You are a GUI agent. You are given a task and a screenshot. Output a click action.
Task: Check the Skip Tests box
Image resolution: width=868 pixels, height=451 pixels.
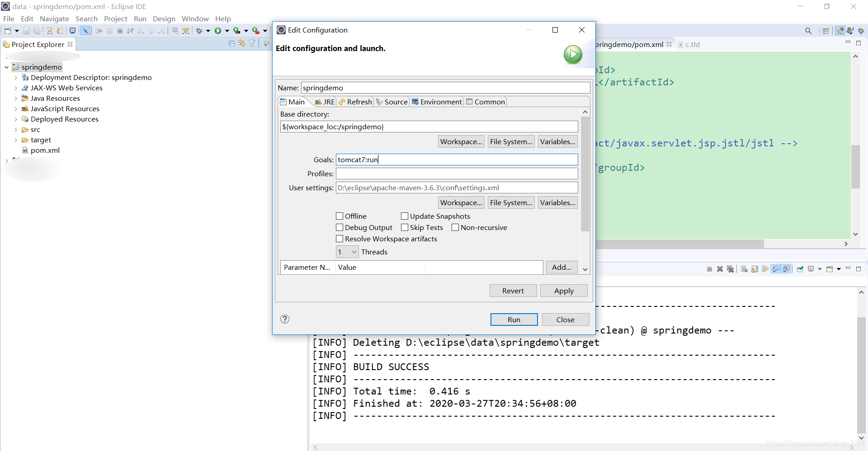(405, 227)
